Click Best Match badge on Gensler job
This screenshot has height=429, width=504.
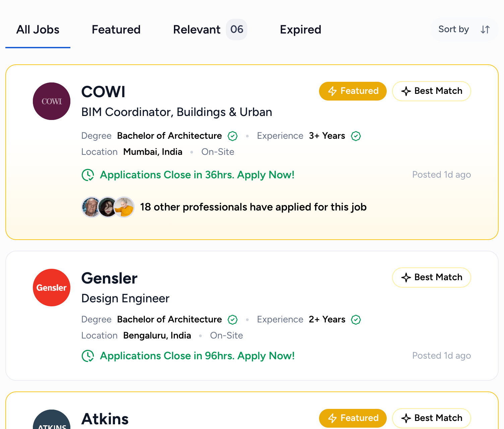pyautogui.click(x=431, y=277)
